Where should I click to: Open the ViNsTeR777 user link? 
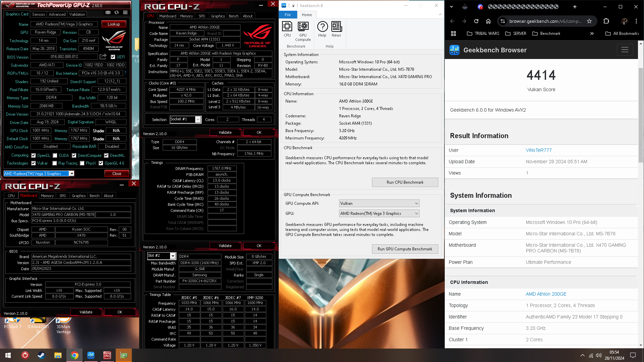(x=539, y=150)
